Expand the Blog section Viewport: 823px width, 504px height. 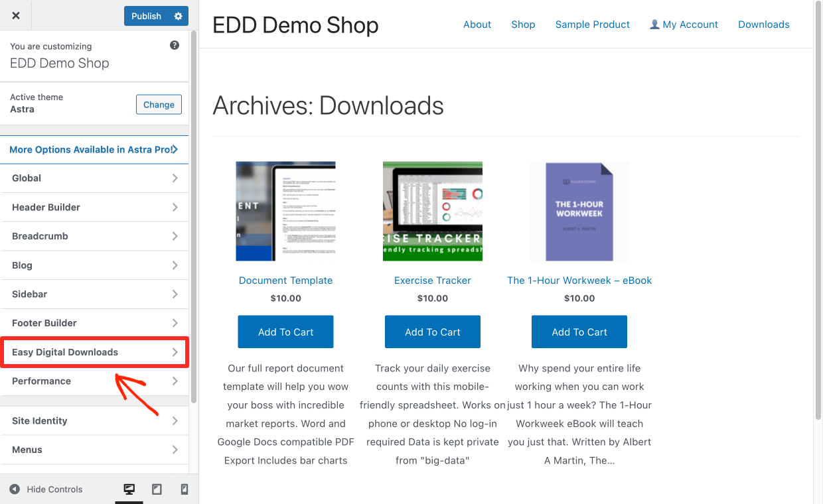tap(94, 265)
